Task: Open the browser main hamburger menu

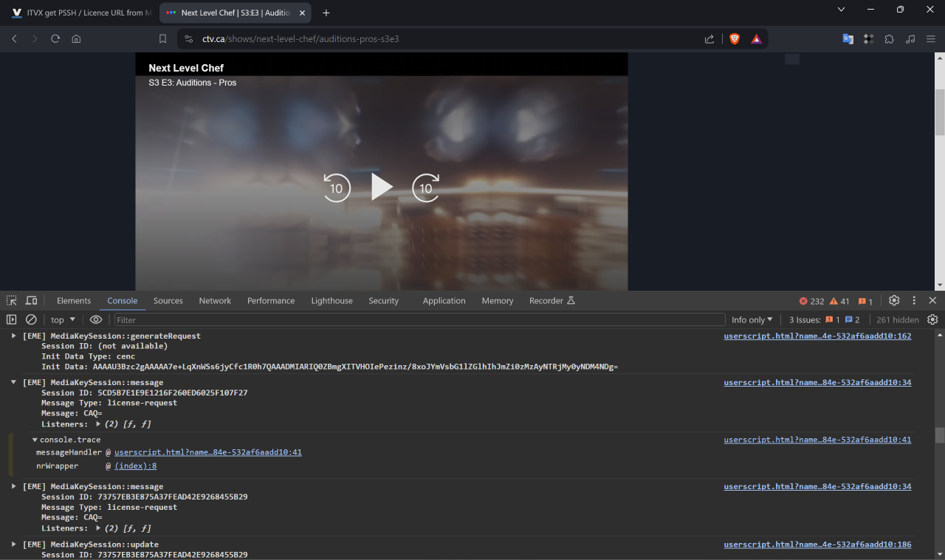Action: point(931,39)
